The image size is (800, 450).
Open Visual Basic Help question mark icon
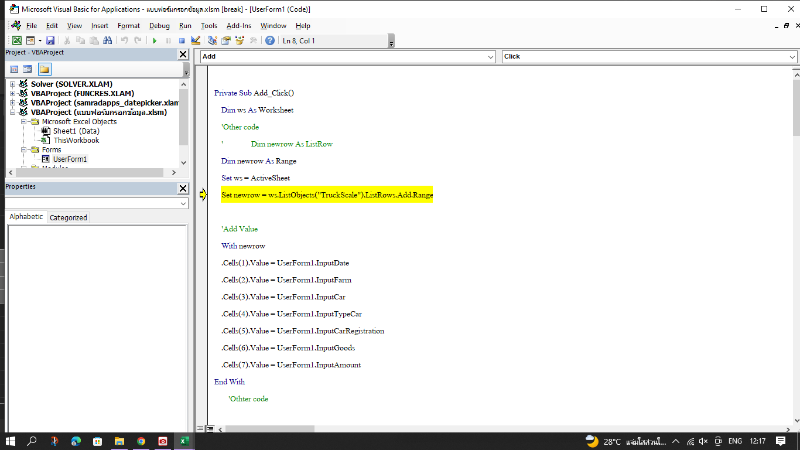click(270, 41)
